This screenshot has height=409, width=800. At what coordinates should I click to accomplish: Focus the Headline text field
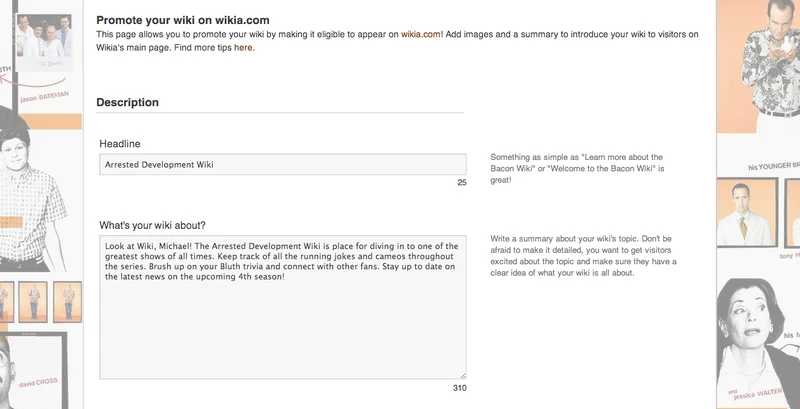pos(283,165)
